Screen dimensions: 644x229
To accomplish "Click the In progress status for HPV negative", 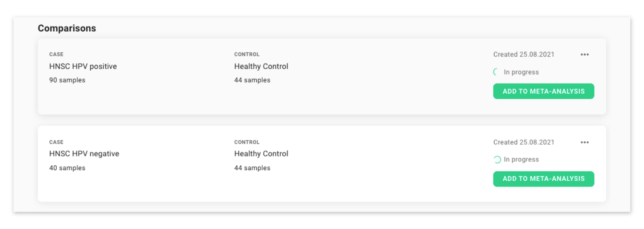I will click(521, 160).
